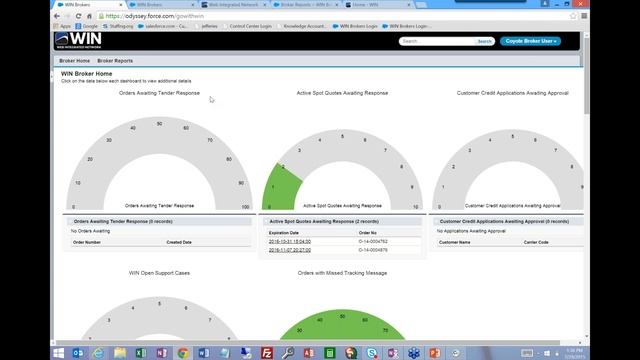Switch to the Broker Reports browser tab
The width and height of the screenshot is (640, 360).
click(x=306, y=5)
